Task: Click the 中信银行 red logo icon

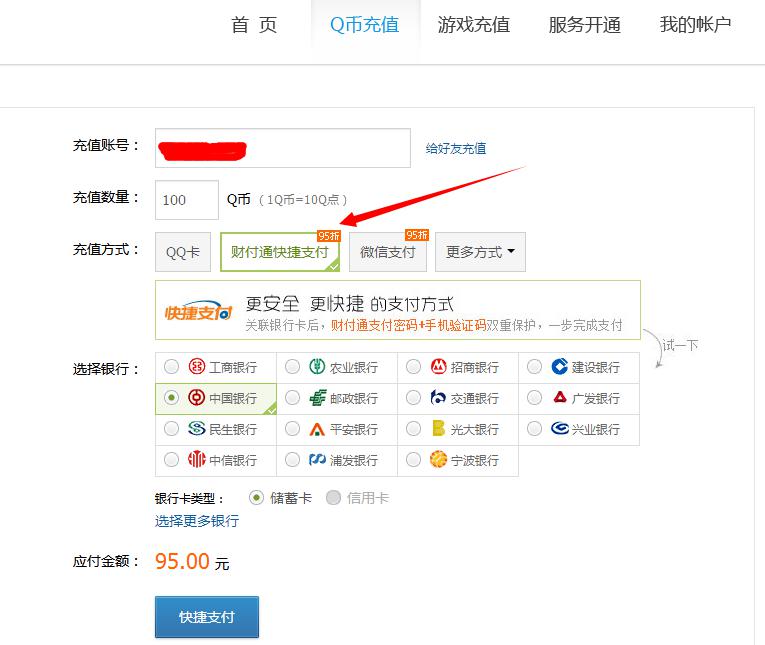Action: [197, 459]
